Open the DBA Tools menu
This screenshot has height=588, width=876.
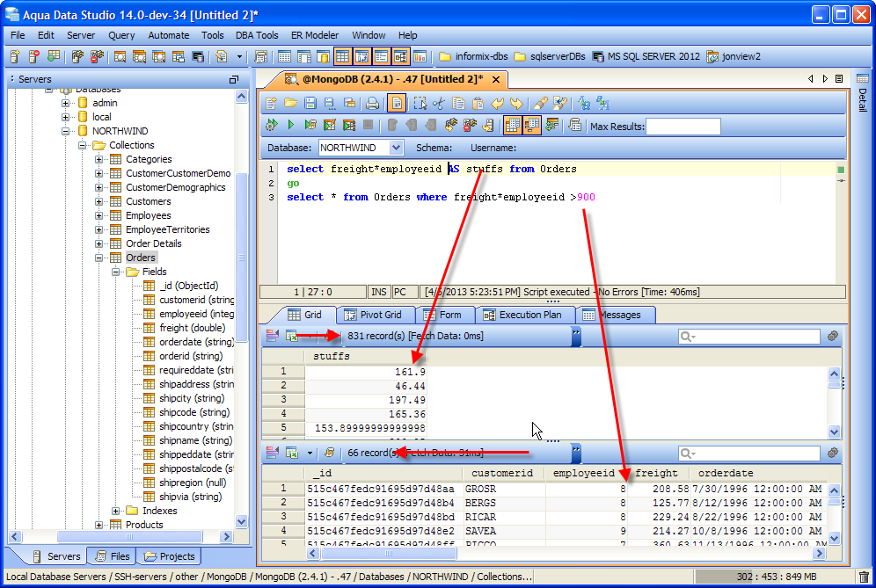coord(257,35)
